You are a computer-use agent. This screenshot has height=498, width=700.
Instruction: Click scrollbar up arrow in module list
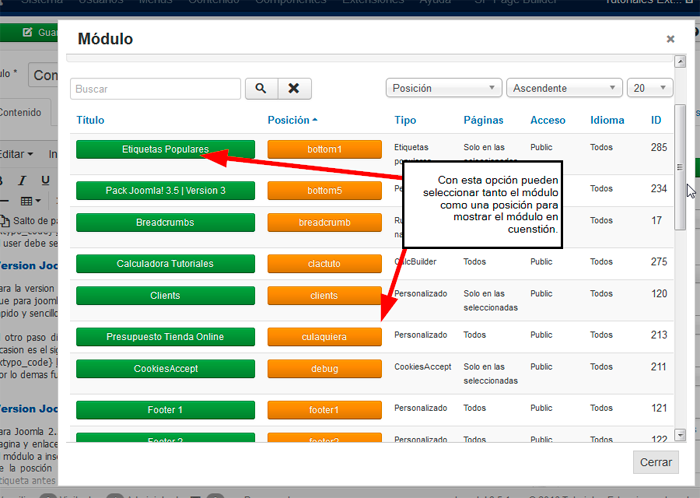click(680, 62)
